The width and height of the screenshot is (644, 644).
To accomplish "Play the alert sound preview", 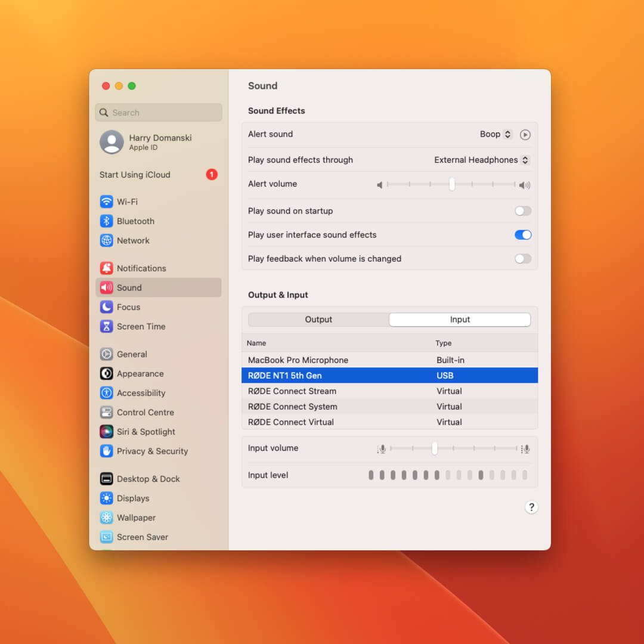I will (x=525, y=135).
